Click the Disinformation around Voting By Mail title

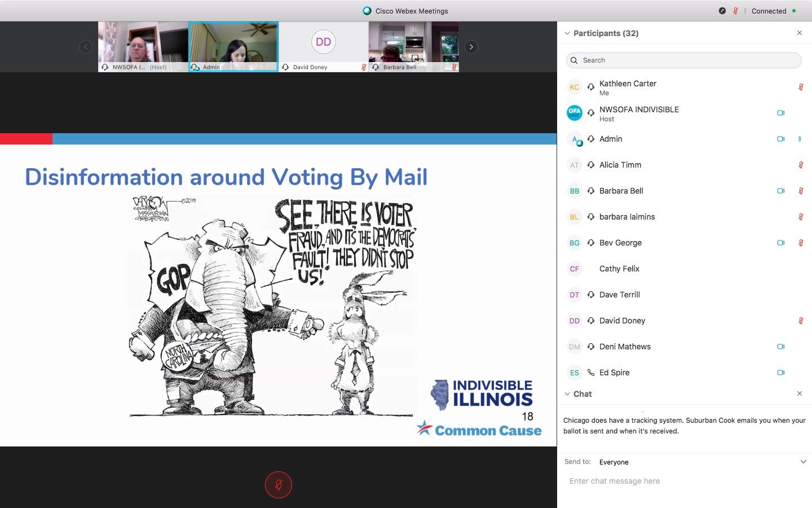point(226,177)
